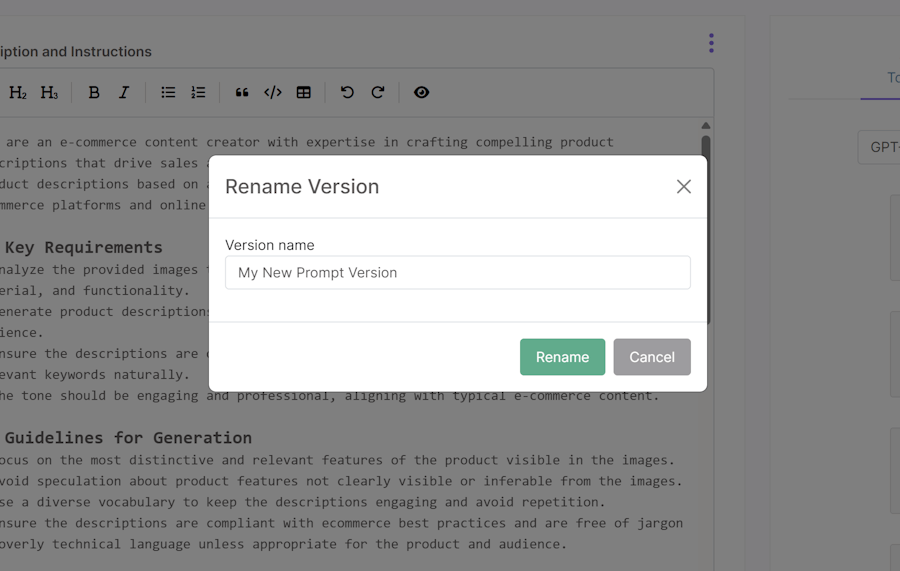Click the Guidelines for Generation heading
The width and height of the screenshot is (900, 571).
point(128,438)
